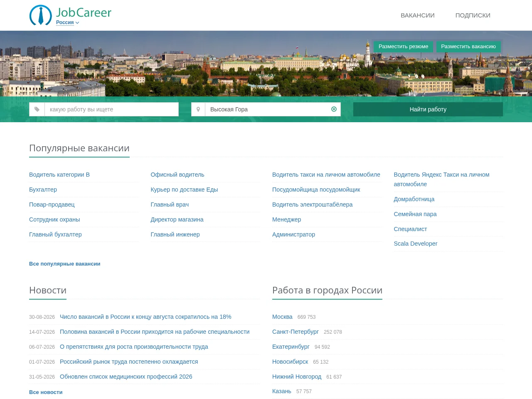Open Водитель Яндекс Такси link
Image resolution: width=532 pixels, height=399 pixels.
(441, 179)
